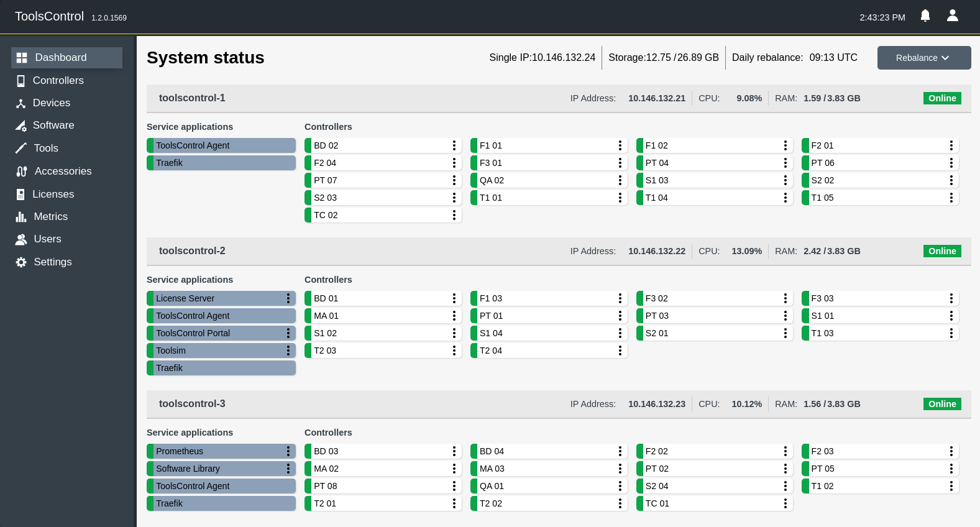Open the kebab menu for ToolsControl Portal

point(288,333)
